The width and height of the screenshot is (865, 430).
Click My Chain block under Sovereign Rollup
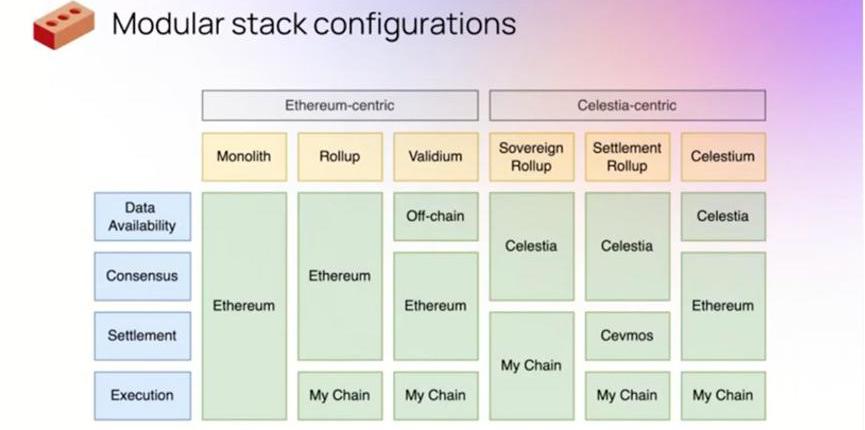(531, 365)
